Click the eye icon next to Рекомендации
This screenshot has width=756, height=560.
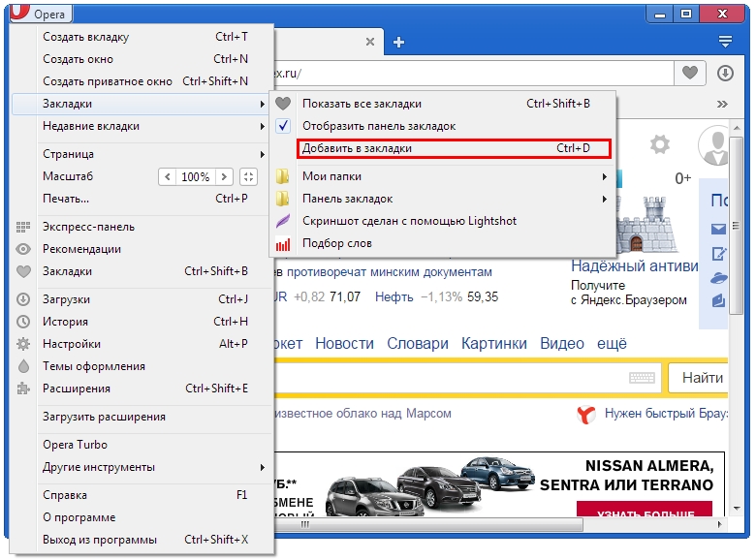(23, 249)
